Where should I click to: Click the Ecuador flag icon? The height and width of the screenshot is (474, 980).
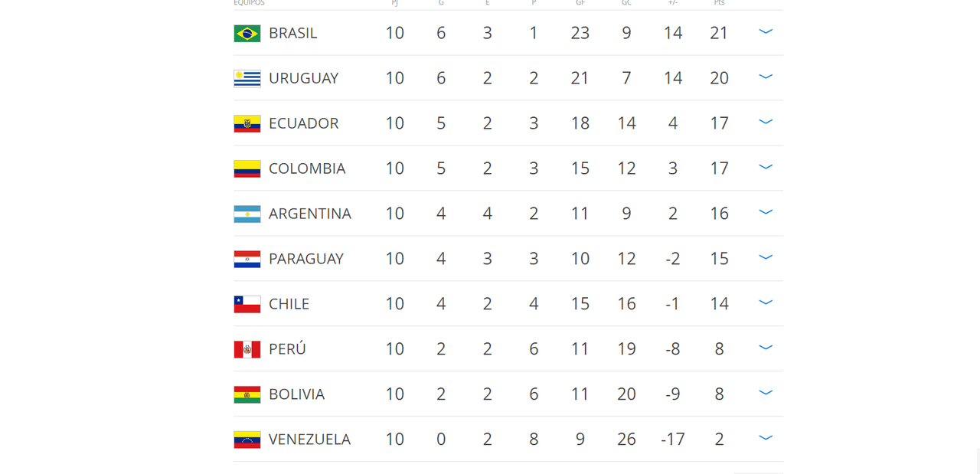(247, 123)
